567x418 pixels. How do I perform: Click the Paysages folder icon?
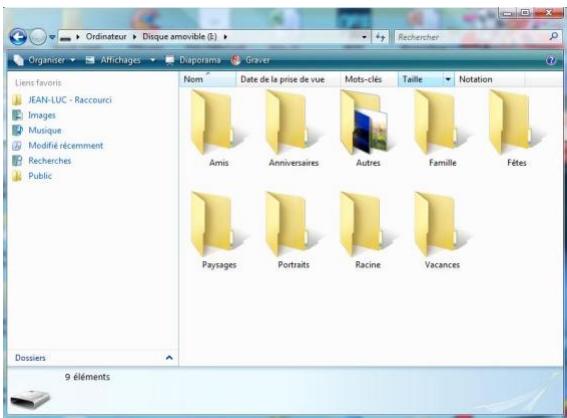(x=214, y=225)
